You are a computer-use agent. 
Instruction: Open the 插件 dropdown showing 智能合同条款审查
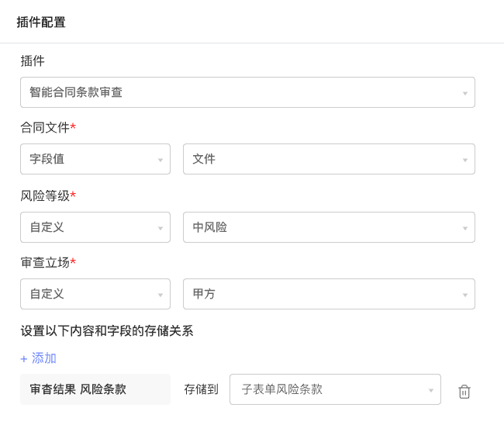tap(247, 92)
